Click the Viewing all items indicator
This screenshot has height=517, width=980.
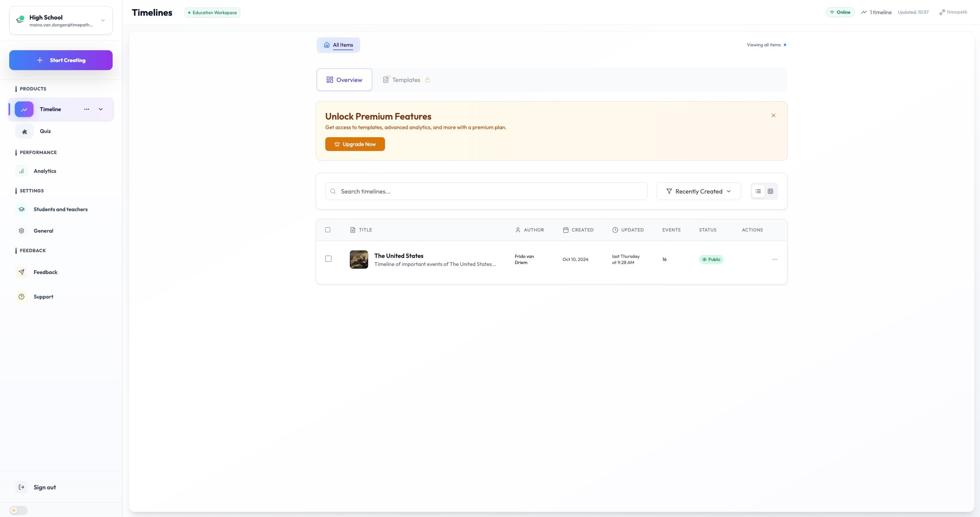(x=766, y=45)
